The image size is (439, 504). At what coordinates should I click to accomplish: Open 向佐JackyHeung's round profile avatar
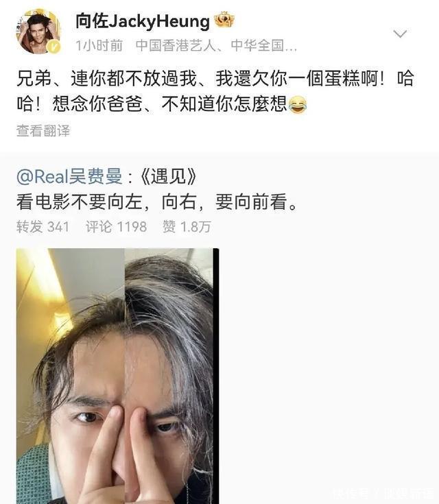click(x=38, y=32)
